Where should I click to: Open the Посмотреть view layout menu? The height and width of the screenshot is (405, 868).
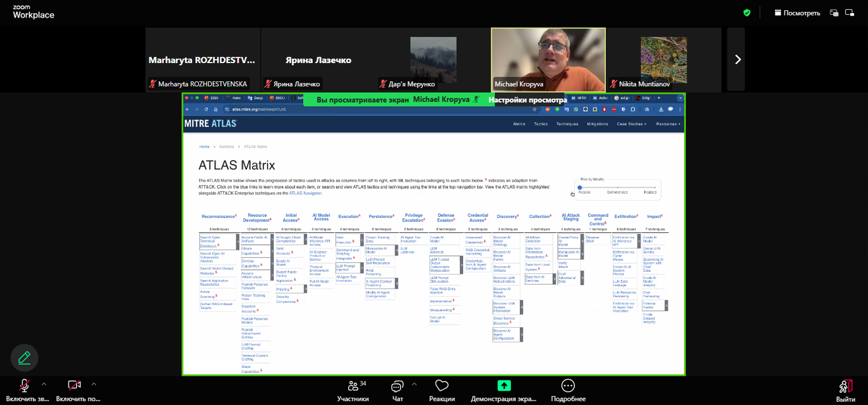coord(797,13)
